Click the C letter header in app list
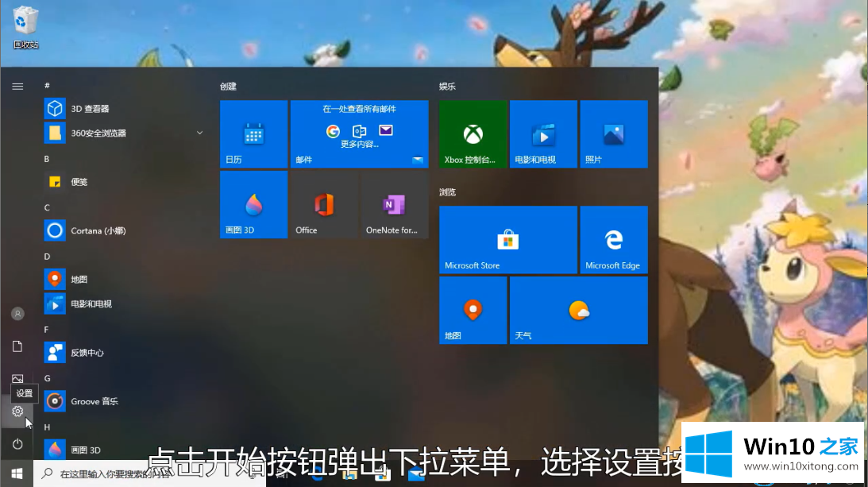The height and width of the screenshot is (487, 868). 47,208
